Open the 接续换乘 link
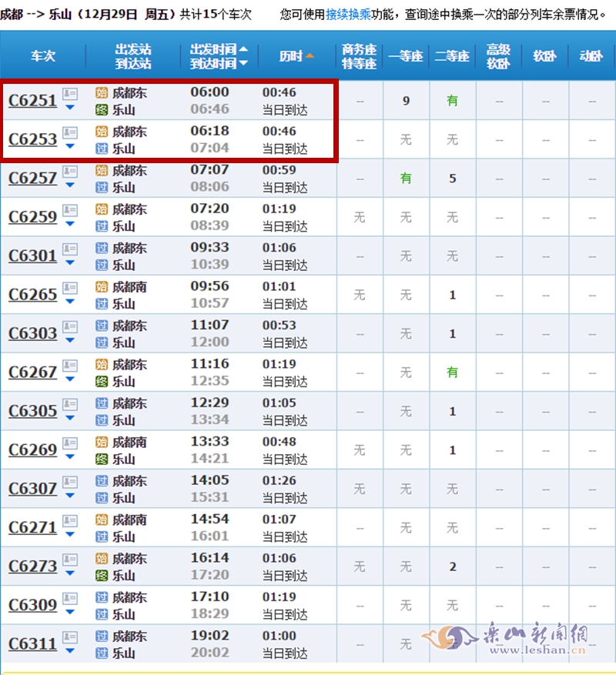The width and height of the screenshot is (616, 675). click(347, 13)
